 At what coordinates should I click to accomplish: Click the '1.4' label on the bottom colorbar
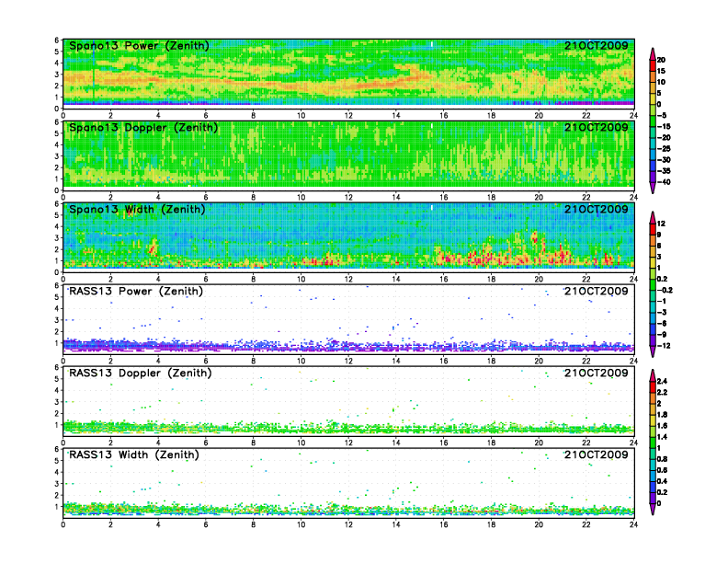(662, 437)
